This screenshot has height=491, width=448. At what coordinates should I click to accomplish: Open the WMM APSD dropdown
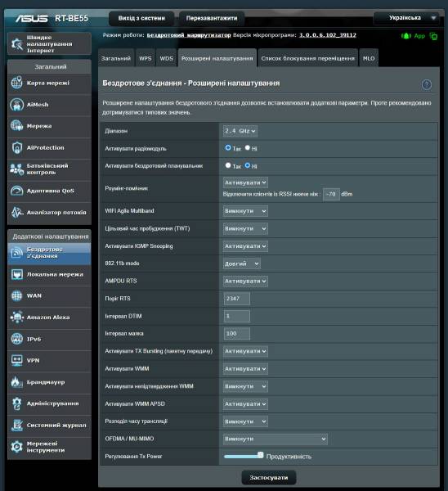tap(245, 404)
